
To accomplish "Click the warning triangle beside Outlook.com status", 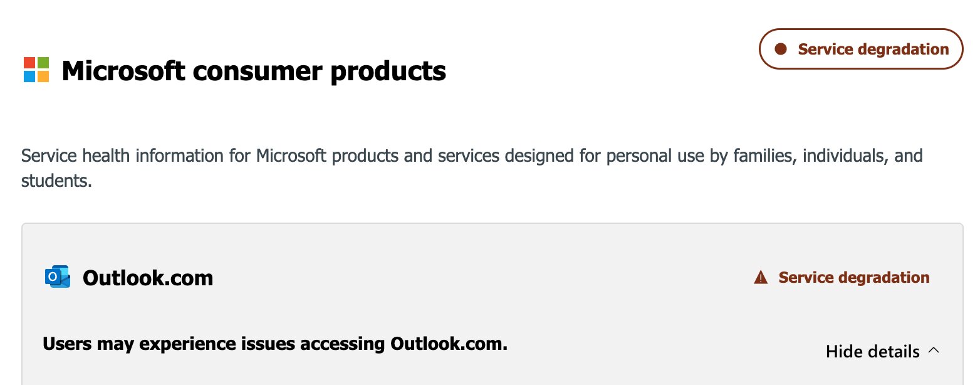I will point(761,278).
